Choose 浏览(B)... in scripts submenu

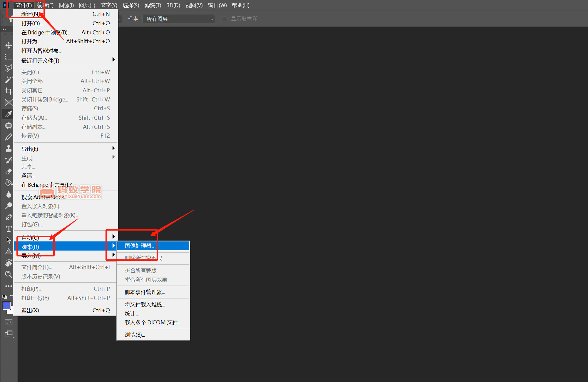(x=153, y=335)
